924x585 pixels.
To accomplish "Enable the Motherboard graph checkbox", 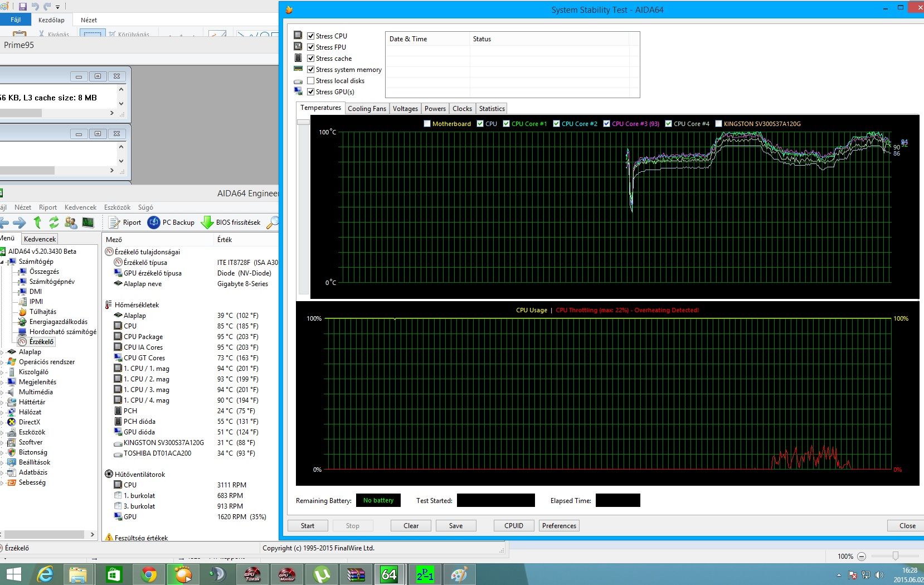I will click(x=427, y=124).
